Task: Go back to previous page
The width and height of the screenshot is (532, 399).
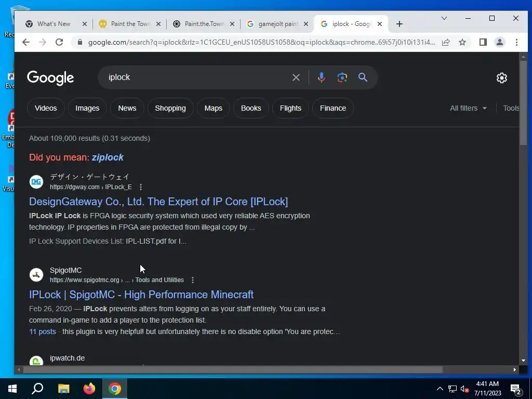Action: (x=26, y=43)
